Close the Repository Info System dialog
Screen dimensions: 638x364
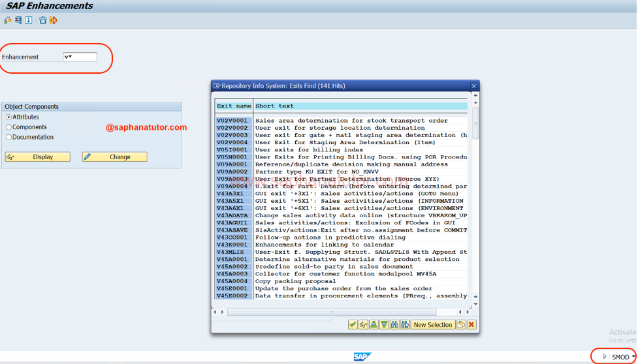click(473, 85)
